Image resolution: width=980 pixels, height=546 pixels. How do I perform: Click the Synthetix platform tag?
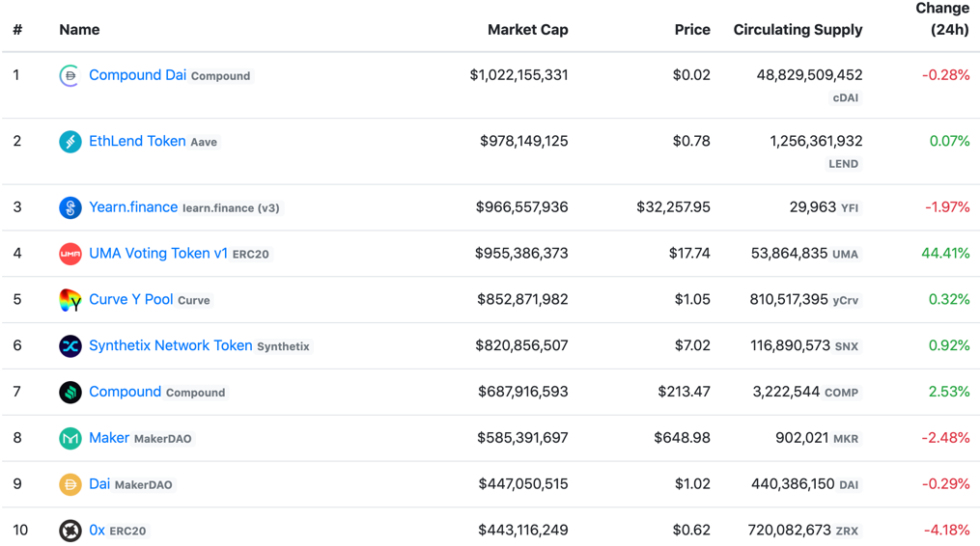pos(283,346)
